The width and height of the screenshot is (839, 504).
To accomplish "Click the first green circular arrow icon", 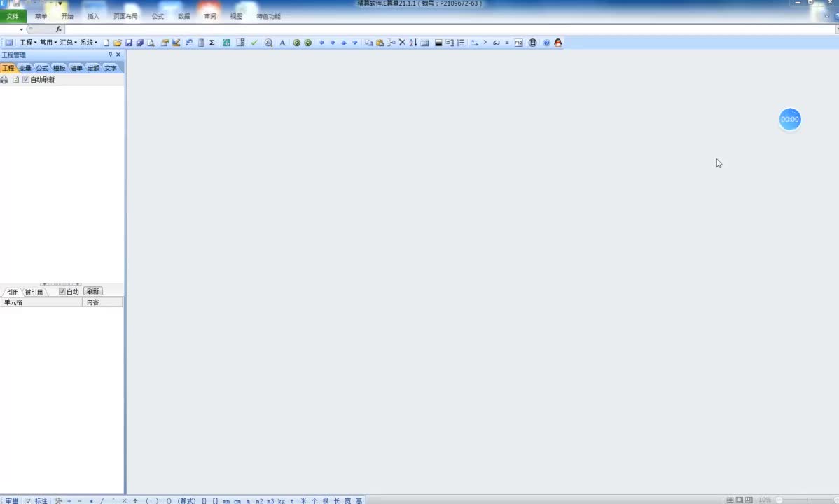I will pyautogui.click(x=296, y=43).
